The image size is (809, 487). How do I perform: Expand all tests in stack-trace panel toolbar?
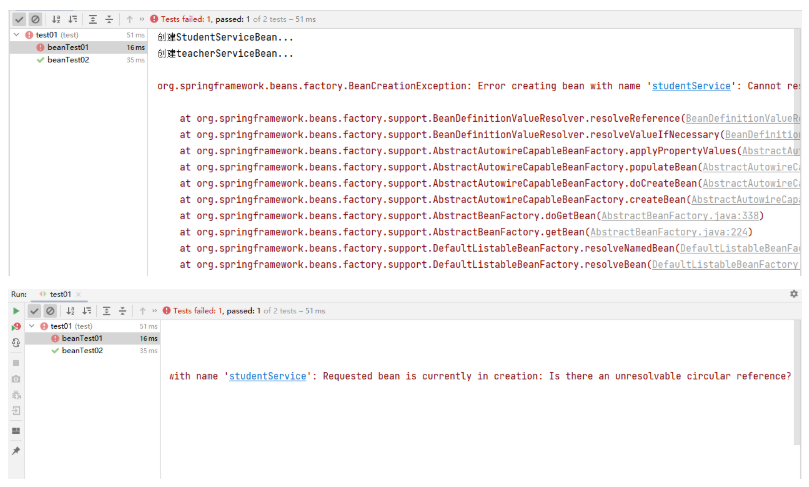click(93, 19)
